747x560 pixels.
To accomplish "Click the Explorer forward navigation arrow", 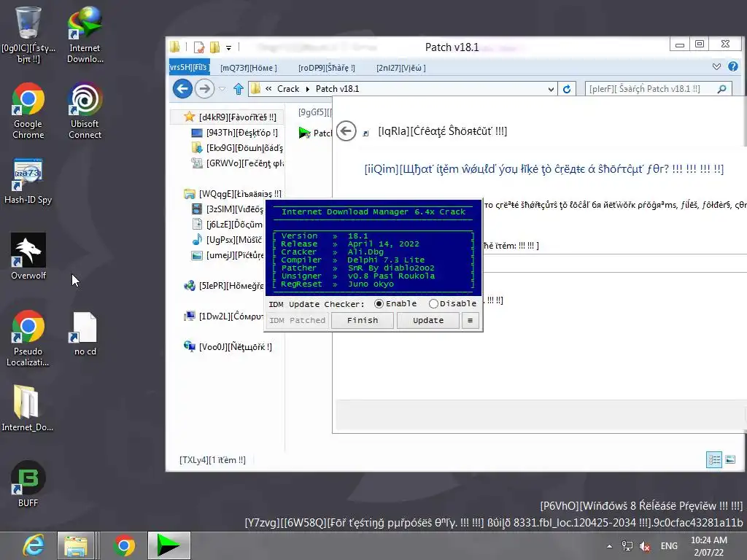I will click(x=204, y=88).
